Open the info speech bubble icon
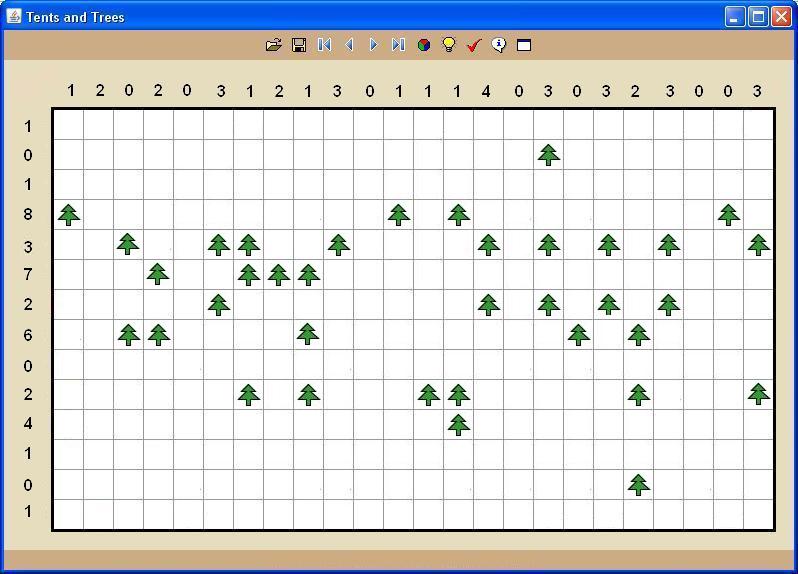Image resolution: width=798 pixels, height=574 pixels. tap(499, 45)
